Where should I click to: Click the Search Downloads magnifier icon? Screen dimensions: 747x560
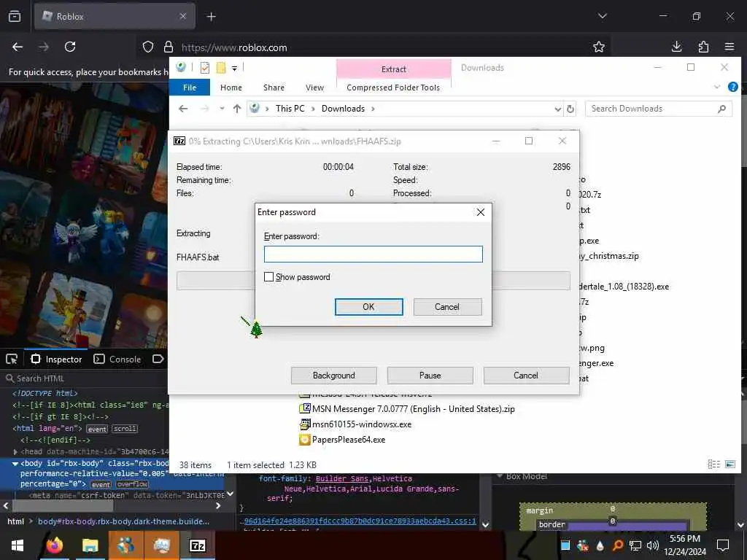(721, 109)
